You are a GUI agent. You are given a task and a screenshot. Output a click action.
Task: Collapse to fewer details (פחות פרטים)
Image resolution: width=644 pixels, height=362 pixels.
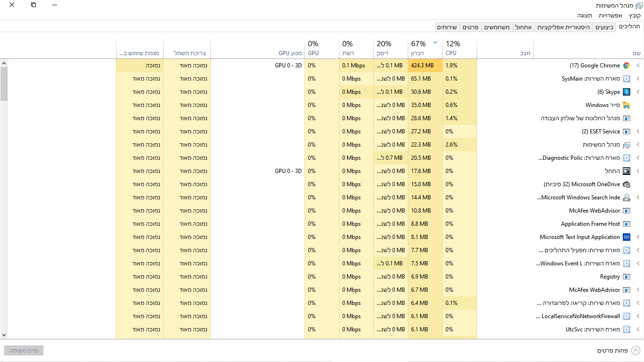619,351
